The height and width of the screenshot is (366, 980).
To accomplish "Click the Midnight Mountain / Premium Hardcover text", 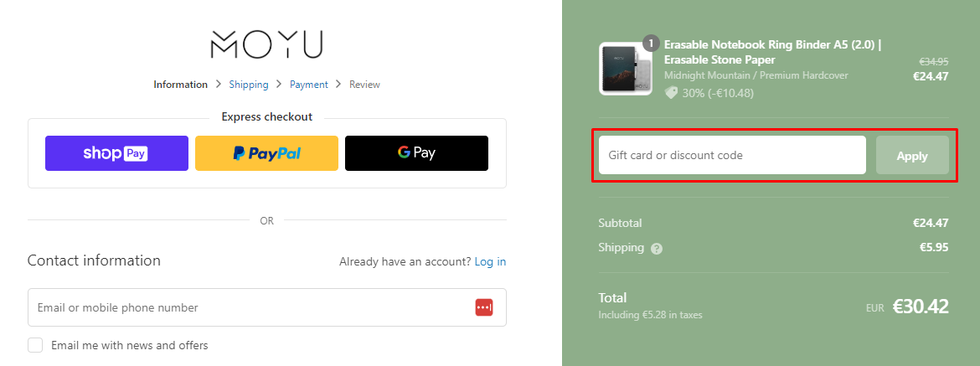I will point(756,75).
